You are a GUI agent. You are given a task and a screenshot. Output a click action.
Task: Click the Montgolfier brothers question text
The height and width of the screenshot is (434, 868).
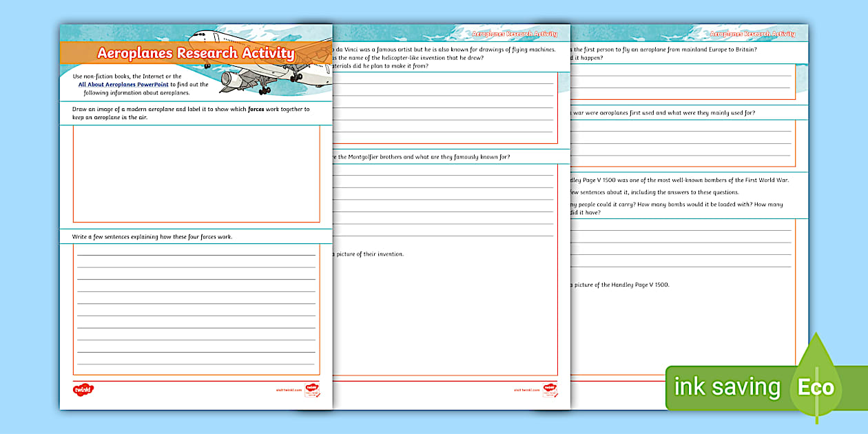[x=422, y=157]
